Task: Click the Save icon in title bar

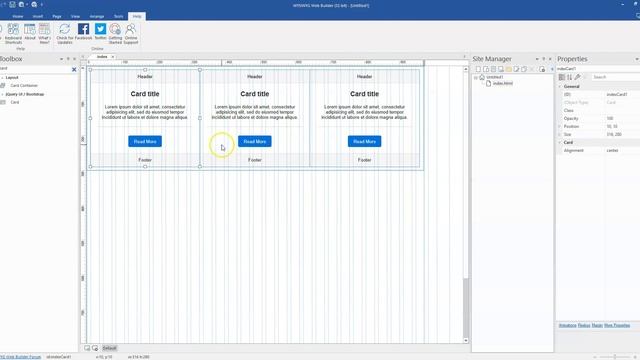Action: click(12, 4)
